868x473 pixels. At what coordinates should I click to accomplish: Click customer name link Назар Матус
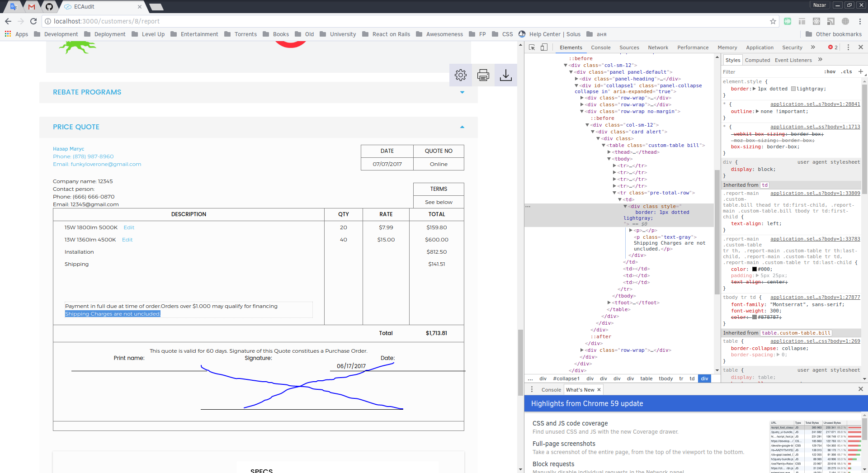[68, 149]
